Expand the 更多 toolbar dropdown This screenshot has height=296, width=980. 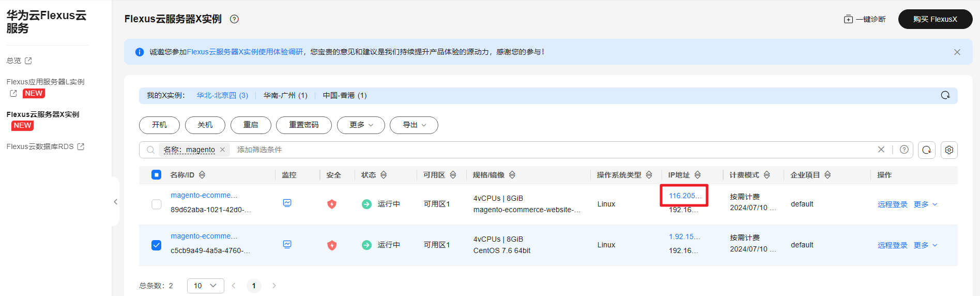coord(361,125)
